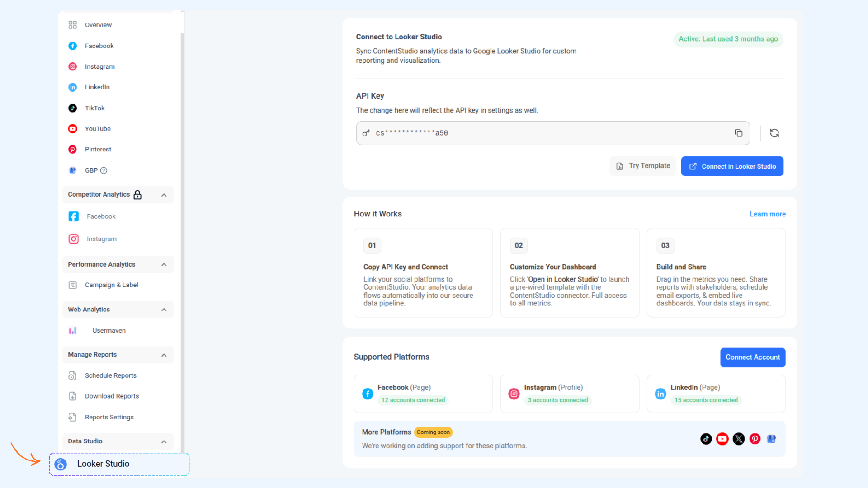This screenshot has height=488, width=868.
Task: Click the masked API key input field
Action: tap(553, 133)
